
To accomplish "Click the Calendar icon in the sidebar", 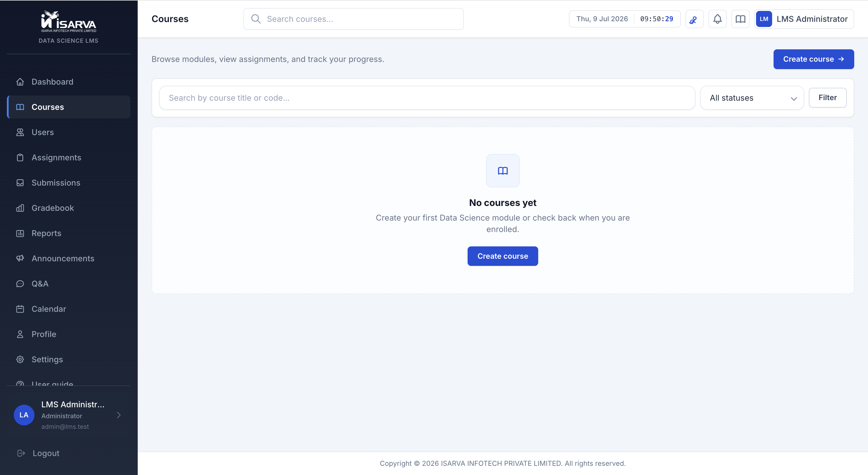I will (20, 309).
